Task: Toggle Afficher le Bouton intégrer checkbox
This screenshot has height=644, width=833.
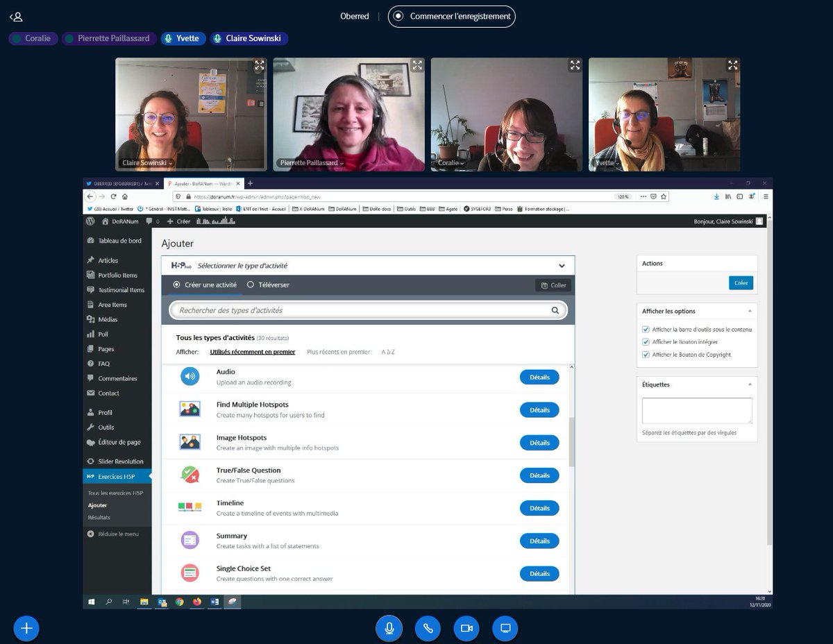Action: (x=646, y=342)
